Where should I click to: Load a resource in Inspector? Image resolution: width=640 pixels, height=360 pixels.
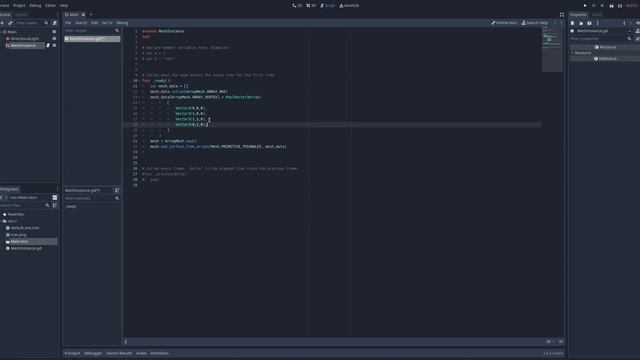click(x=581, y=23)
